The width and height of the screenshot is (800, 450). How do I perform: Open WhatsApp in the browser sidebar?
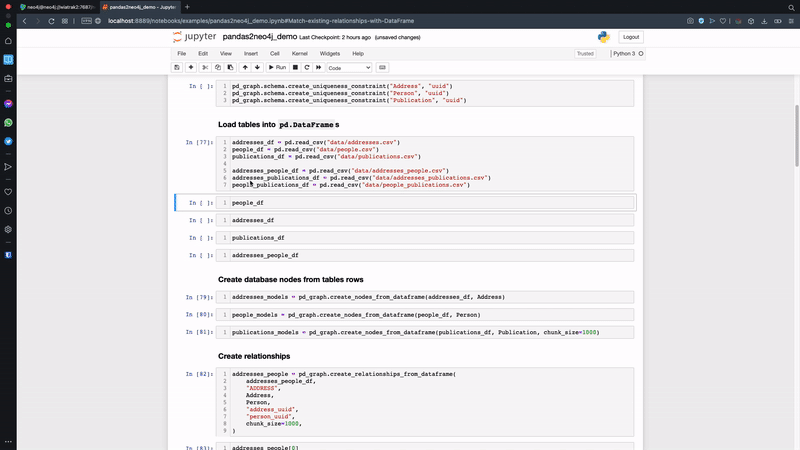(8, 122)
